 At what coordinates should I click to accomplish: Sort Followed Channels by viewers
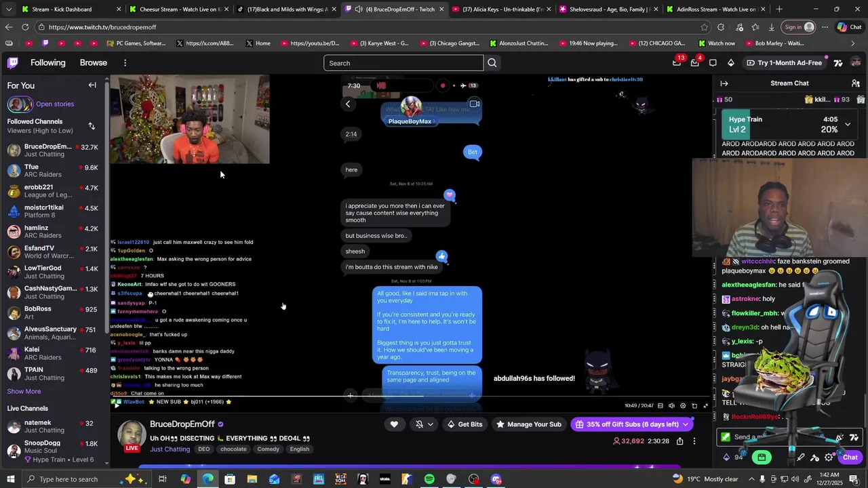(92, 126)
